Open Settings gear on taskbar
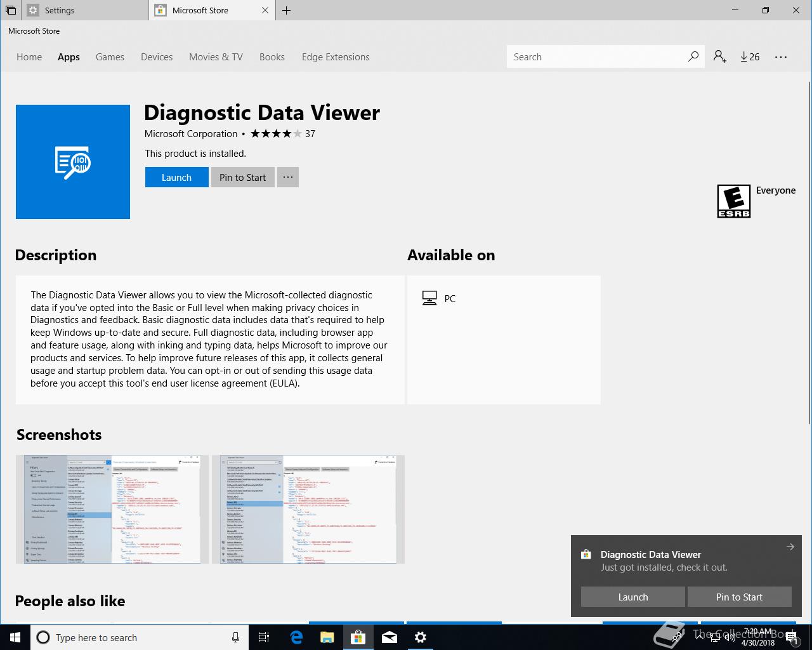 [421, 637]
